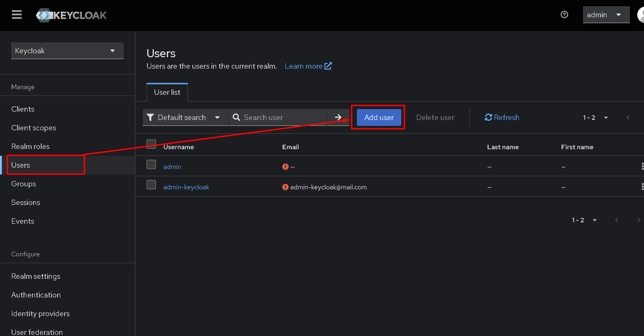This screenshot has height=336, width=644.
Task: Open the admin-keycloak row kebab menu
Action: pyautogui.click(x=642, y=187)
